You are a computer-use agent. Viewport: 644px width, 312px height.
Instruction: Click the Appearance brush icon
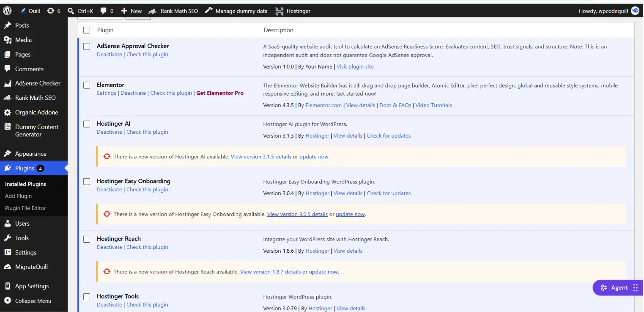8,154
